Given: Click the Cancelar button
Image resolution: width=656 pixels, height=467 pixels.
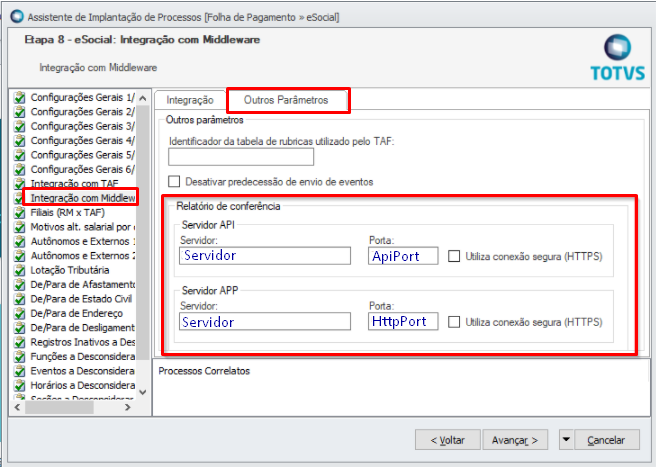Looking at the screenshot, I should click(x=607, y=440).
